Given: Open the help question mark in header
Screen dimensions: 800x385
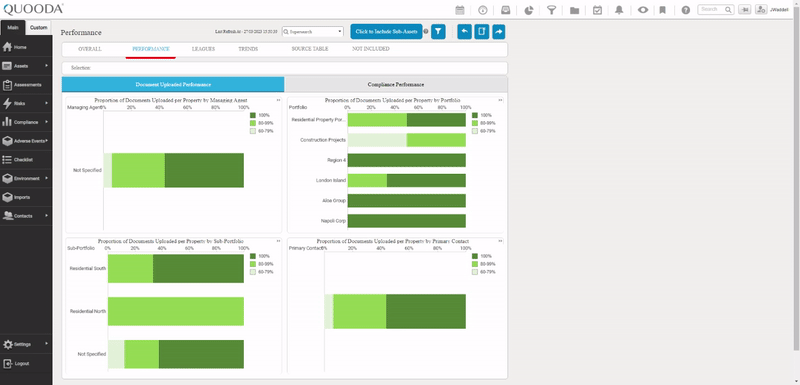Looking at the screenshot, I should 686,10.
